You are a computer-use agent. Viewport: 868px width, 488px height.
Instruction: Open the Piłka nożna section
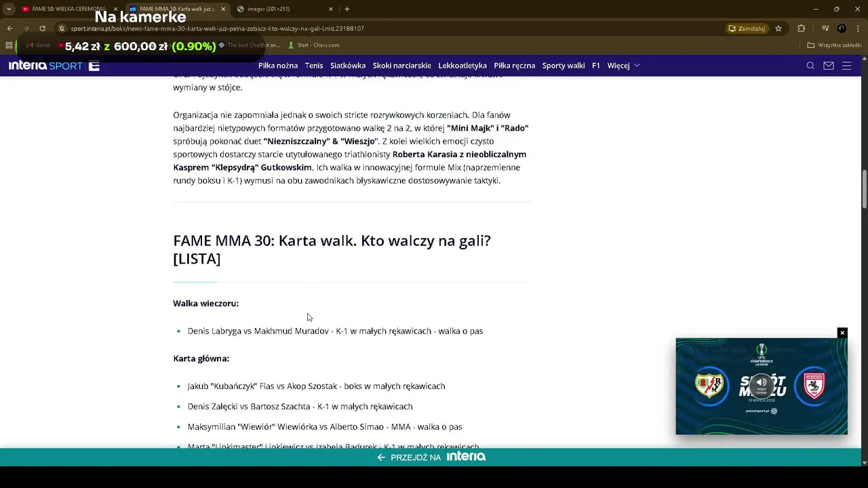coord(278,66)
